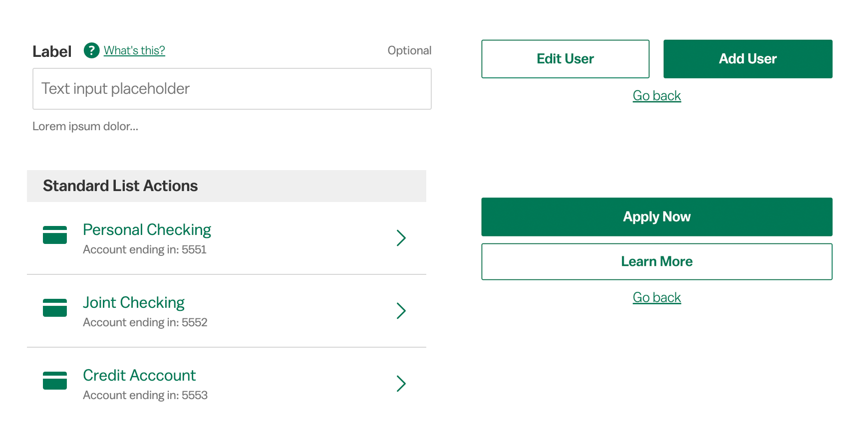Viewport: 868px width, 437px height.
Task: Click the Learn More button
Action: click(657, 262)
